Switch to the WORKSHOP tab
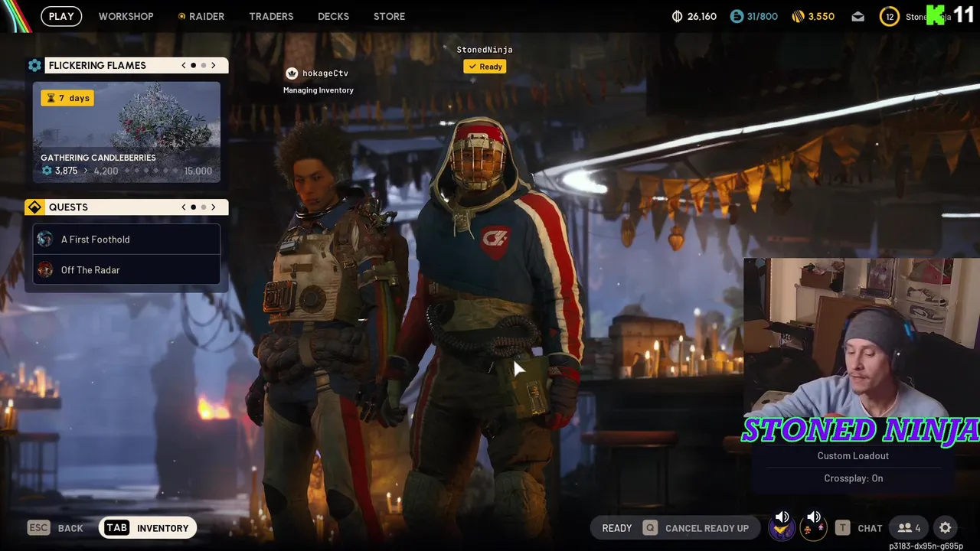The height and width of the screenshot is (551, 980). (x=126, y=16)
